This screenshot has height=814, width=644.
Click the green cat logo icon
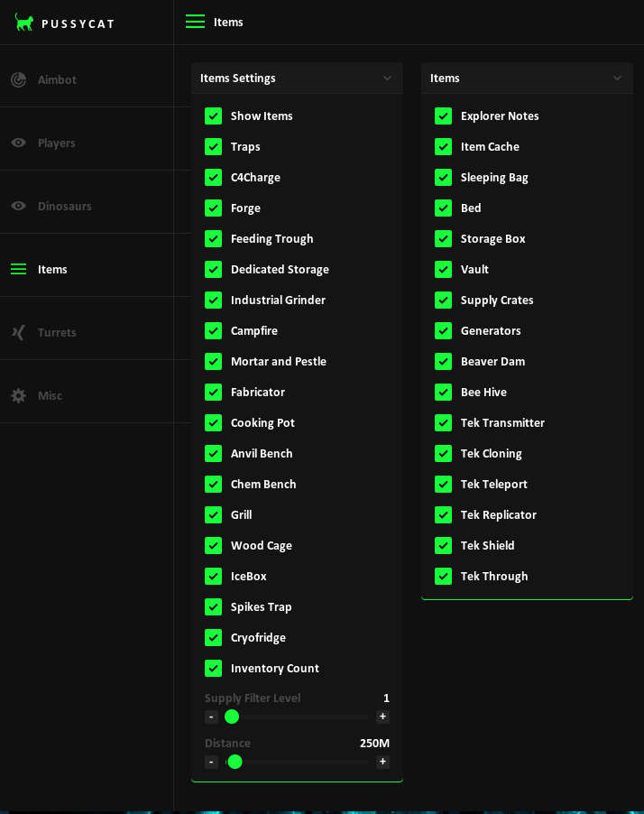click(24, 23)
